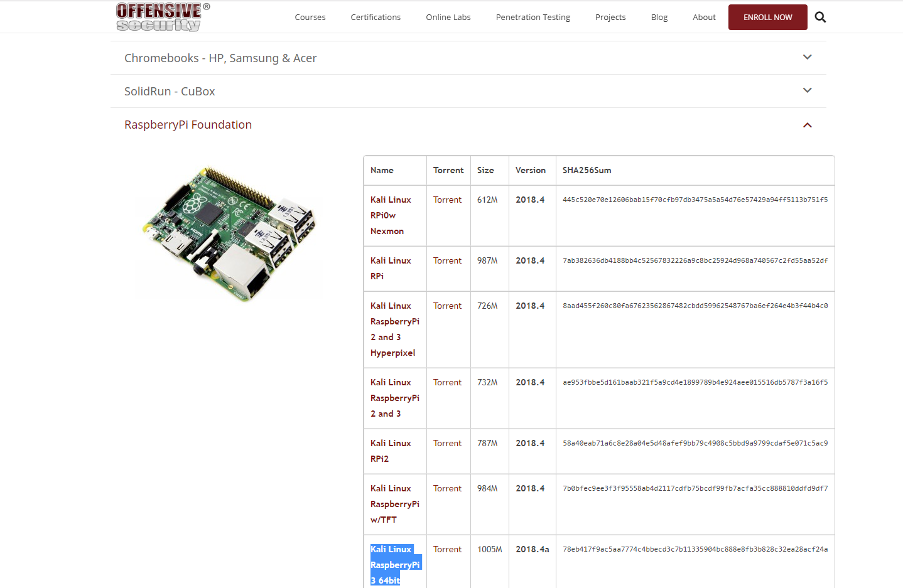Click Chromebooks - HP, Samsung & Acer heading
The width and height of the screenshot is (903, 588).
(x=220, y=58)
